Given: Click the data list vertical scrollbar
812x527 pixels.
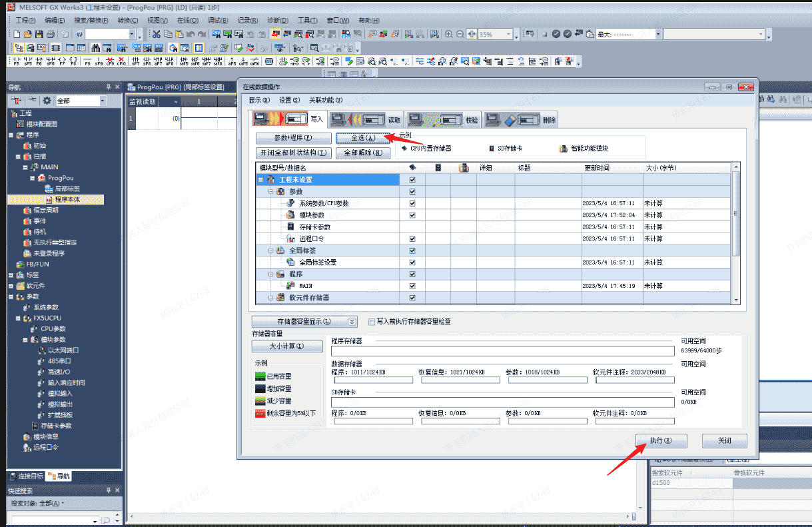Looking at the screenshot, I should tap(735, 213).
